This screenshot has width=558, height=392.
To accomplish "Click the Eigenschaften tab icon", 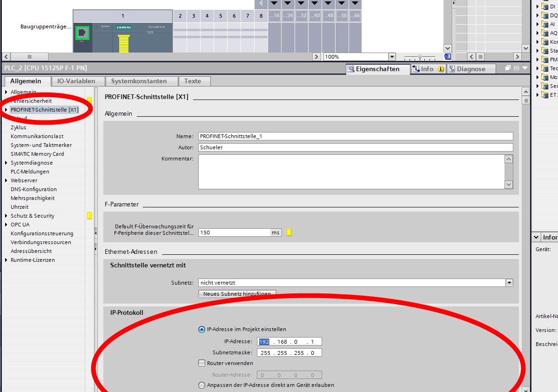I will click(351, 69).
